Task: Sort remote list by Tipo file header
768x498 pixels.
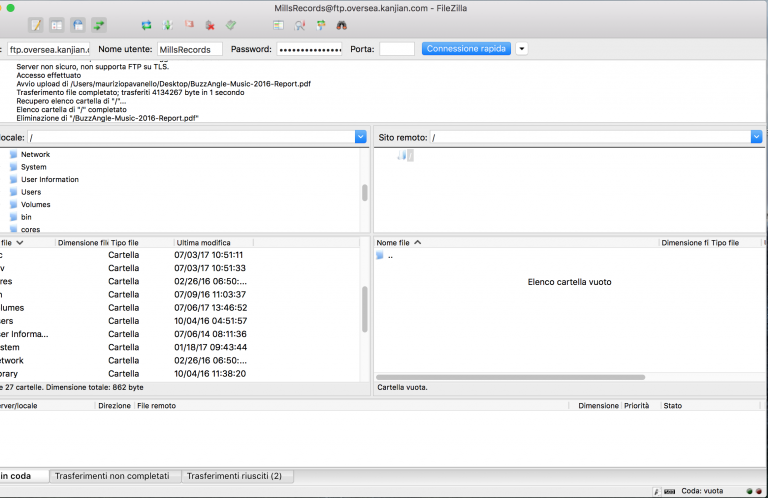Action: (735, 242)
